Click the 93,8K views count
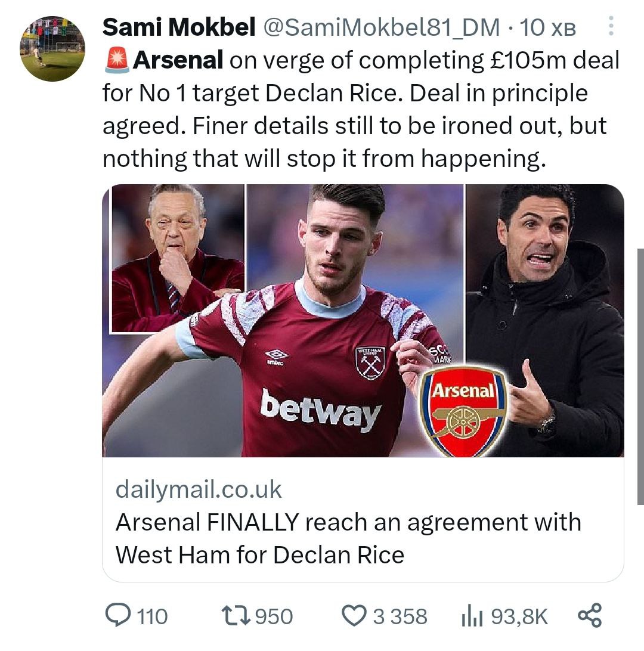Screen dimensions: 644x651 coord(519,616)
